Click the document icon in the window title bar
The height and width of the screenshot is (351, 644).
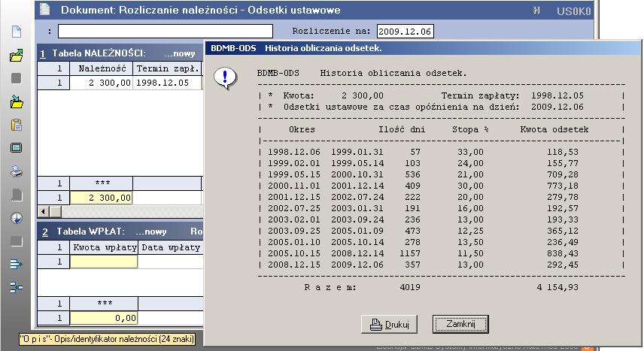pyautogui.click(x=45, y=10)
